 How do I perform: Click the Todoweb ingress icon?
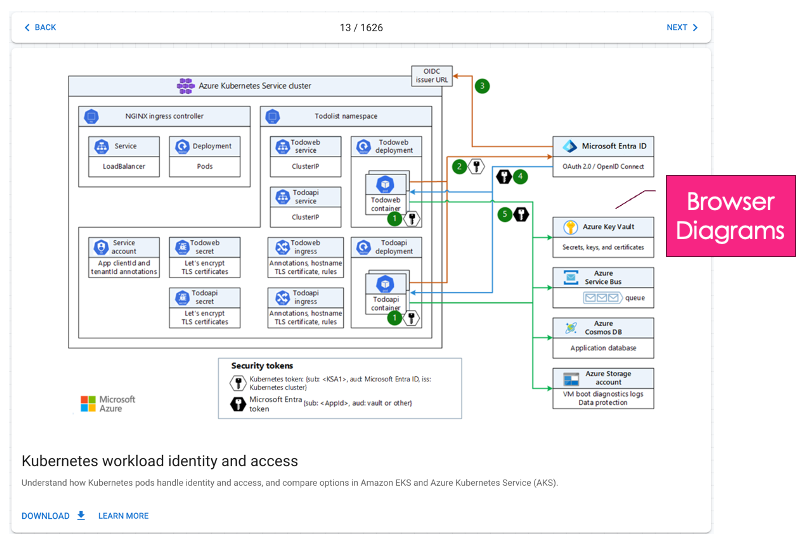283,247
